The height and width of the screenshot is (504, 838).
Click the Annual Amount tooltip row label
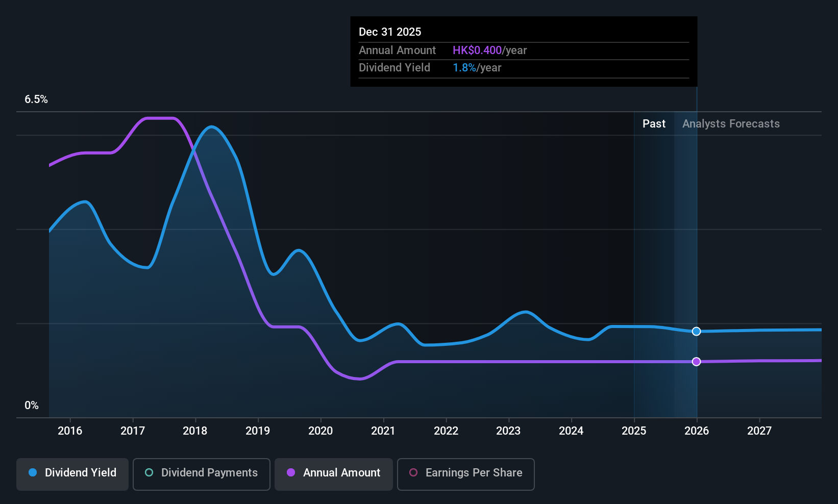pos(397,51)
